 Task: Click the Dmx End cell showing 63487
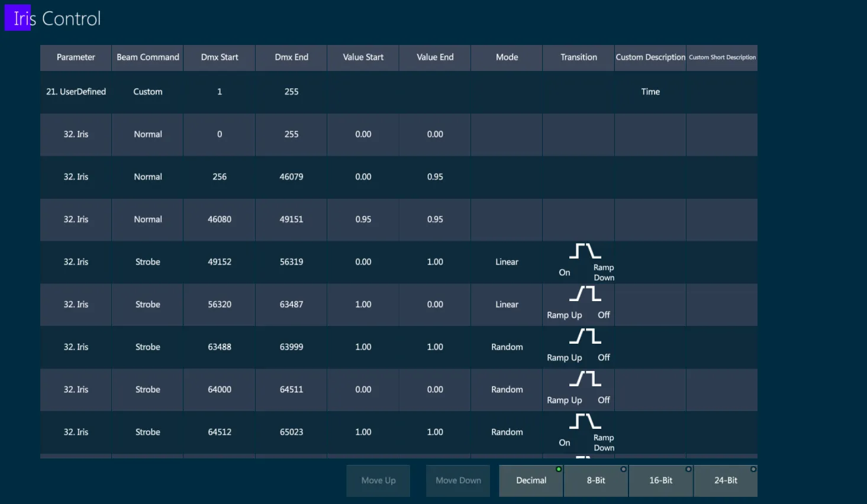[x=291, y=305]
